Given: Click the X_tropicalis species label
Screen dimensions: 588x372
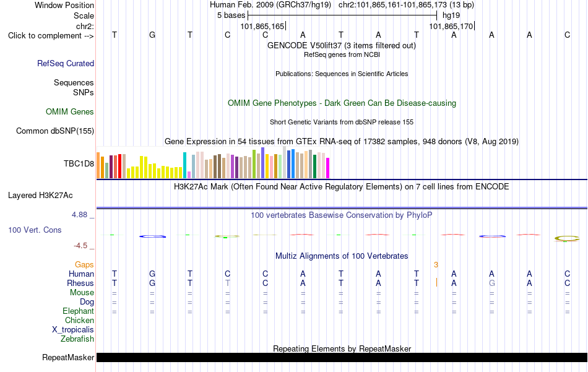Looking at the screenshot, I should click(73, 330).
